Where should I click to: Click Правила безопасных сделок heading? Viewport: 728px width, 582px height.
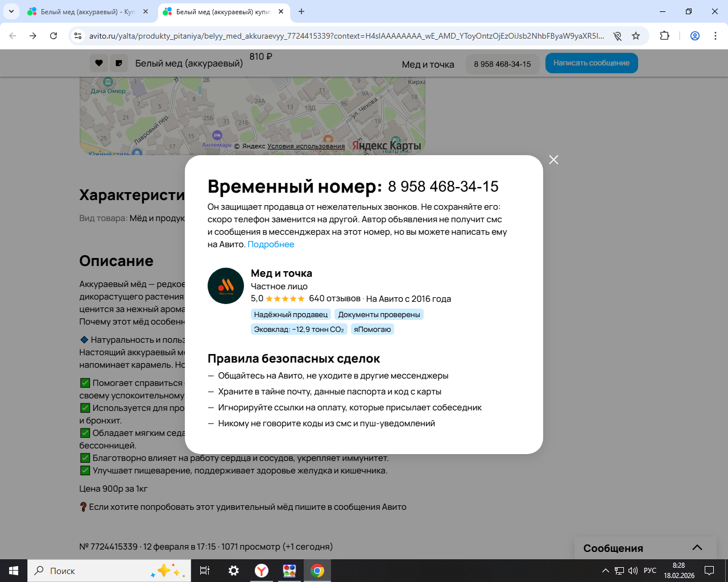pyautogui.click(x=293, y=359)
